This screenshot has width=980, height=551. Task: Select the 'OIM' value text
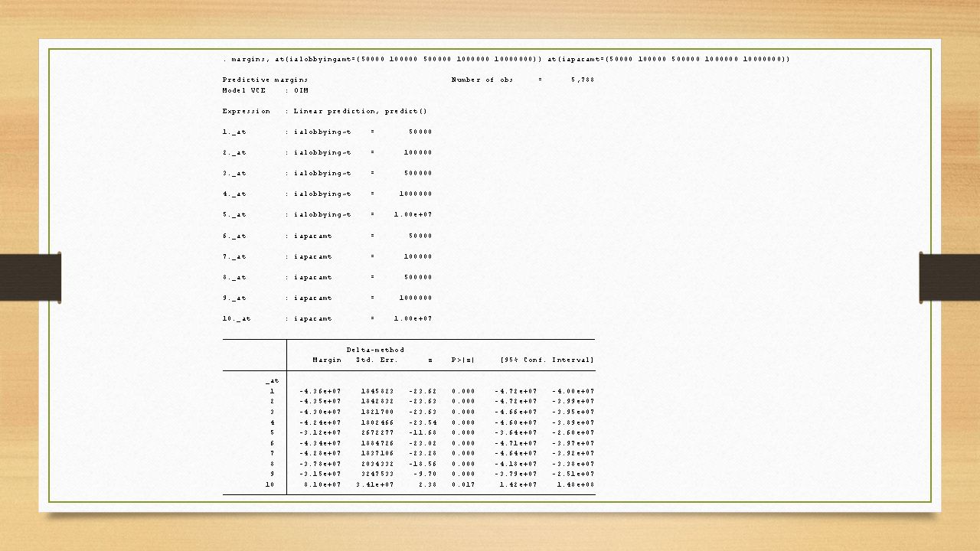[301, 90]
